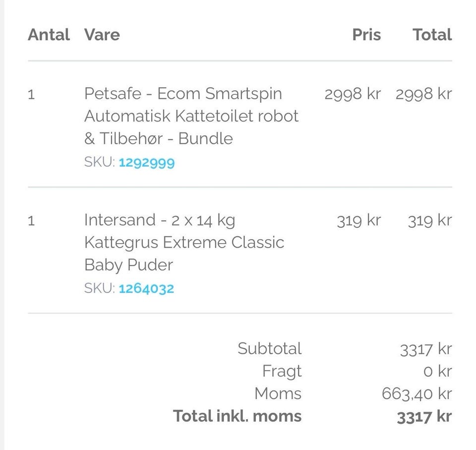This screenshot has width=476, height=450.
Task: Click the Moms label
Action: [x=278, y=393]
